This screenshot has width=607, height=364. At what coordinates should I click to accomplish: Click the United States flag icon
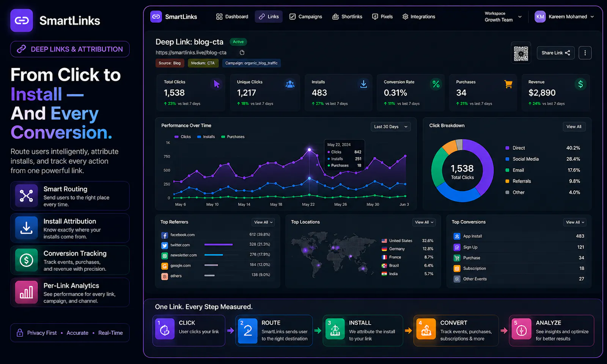click(384, 241)
